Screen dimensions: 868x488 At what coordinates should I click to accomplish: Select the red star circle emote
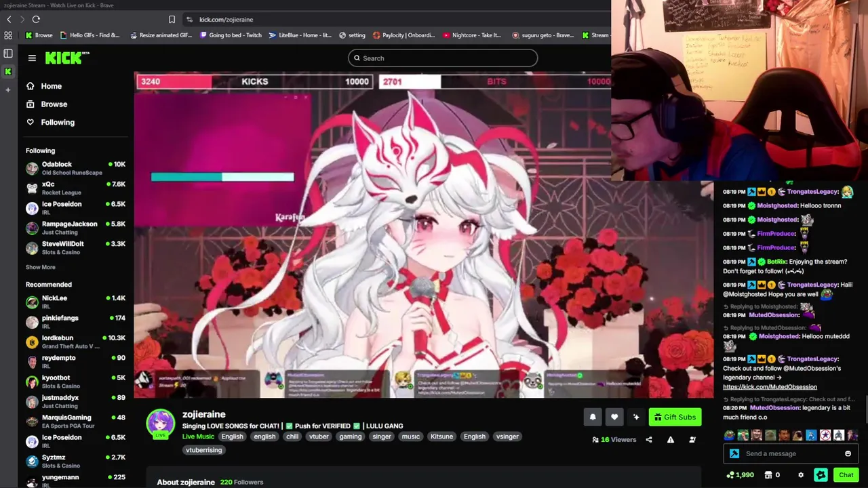click(825, 435)
